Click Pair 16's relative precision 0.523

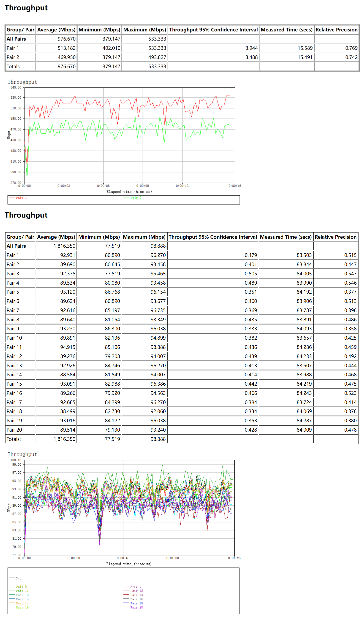350,393
